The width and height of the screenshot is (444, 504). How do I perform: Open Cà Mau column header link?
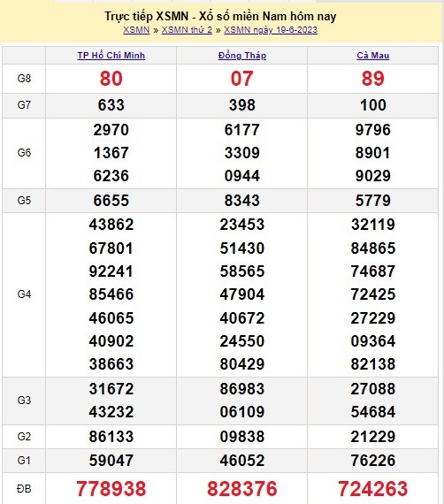click(x=373, y=56)
